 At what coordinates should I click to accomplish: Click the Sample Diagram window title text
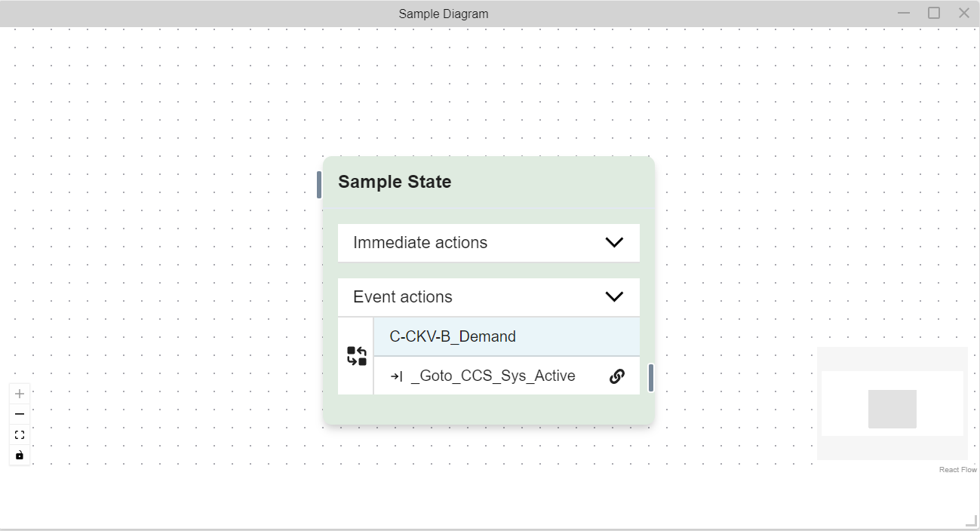[x=444, y=14]
